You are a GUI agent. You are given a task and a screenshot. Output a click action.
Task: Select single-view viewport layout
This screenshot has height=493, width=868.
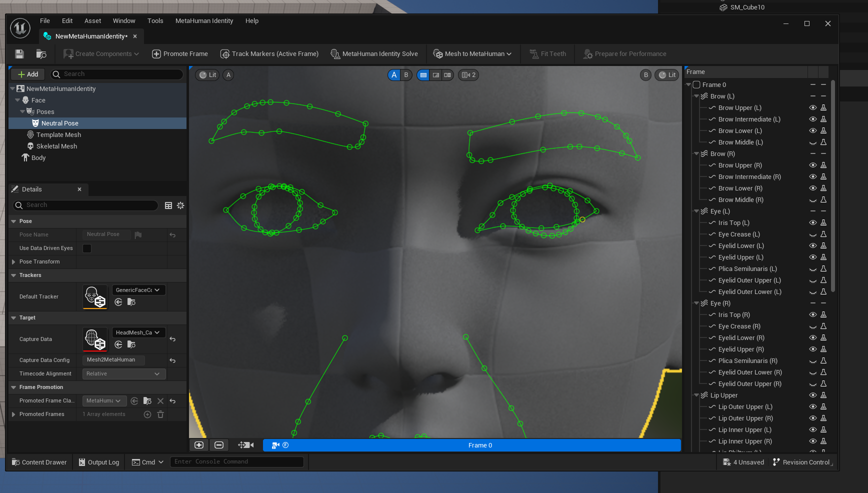(x=423, y=75)
